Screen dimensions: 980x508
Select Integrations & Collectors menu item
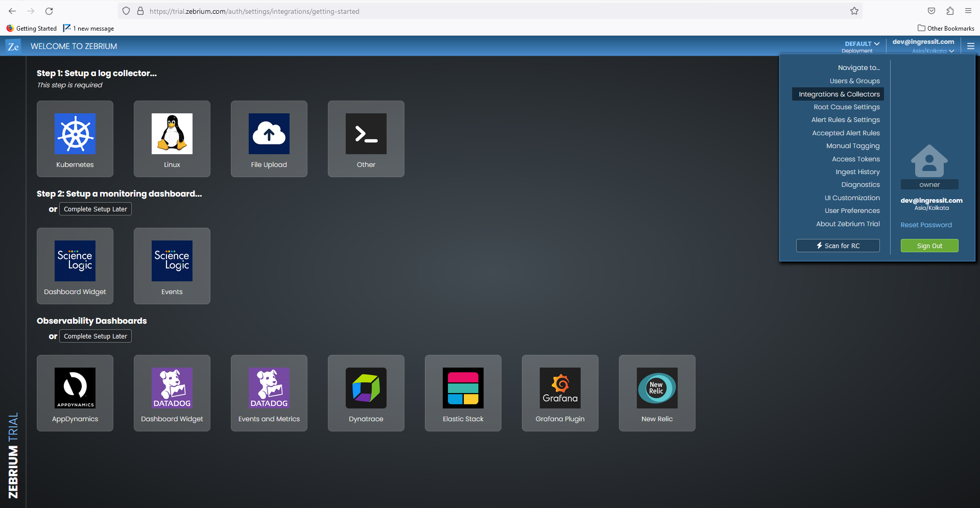(x=838, y=94)
